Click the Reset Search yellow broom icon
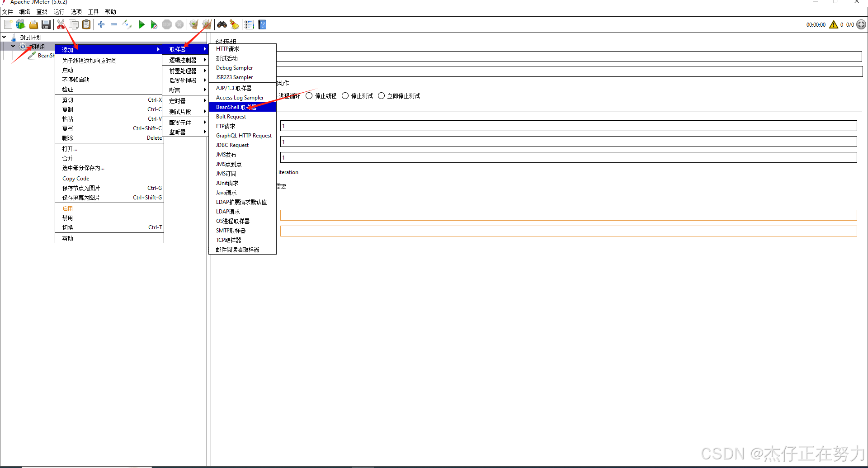This screenshot has width=868, height=468. pyautogui.click(x=234, y=24)
